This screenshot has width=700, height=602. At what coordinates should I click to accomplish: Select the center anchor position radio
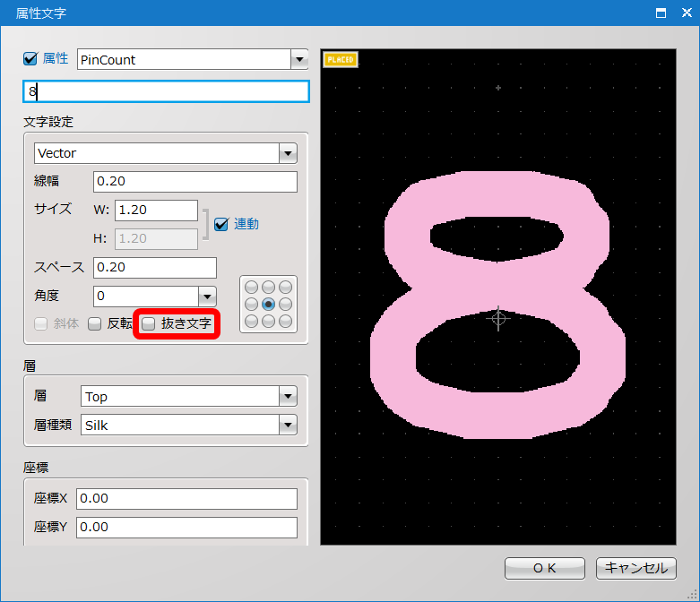coord(268,304)
